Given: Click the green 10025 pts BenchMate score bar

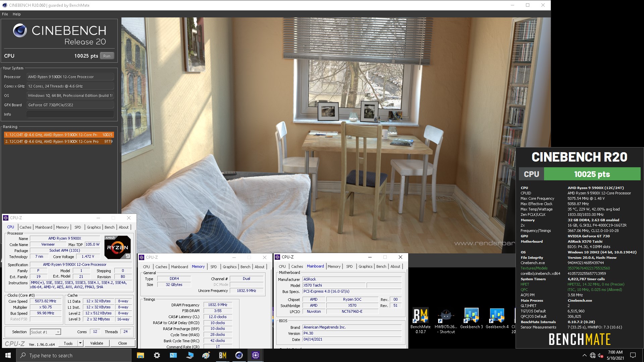Looking at the screenshot, I should pos(592,174).
